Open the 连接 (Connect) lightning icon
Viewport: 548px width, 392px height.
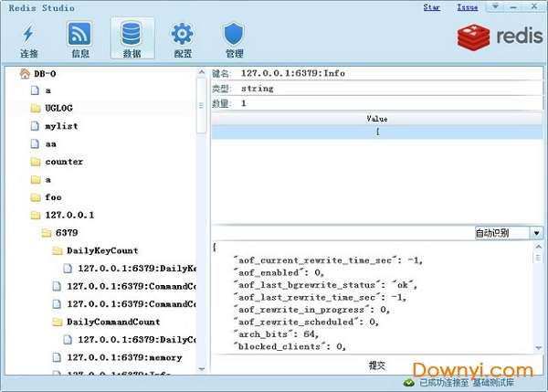point(28,34)
